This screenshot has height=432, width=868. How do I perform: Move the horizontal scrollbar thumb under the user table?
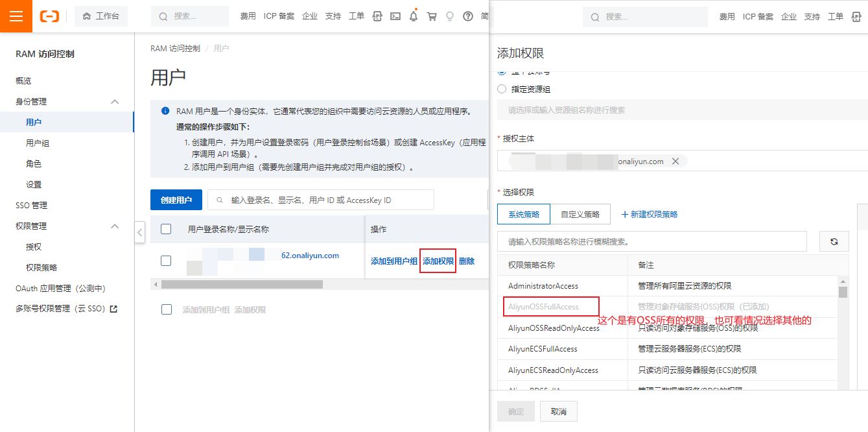pos(242,285)
